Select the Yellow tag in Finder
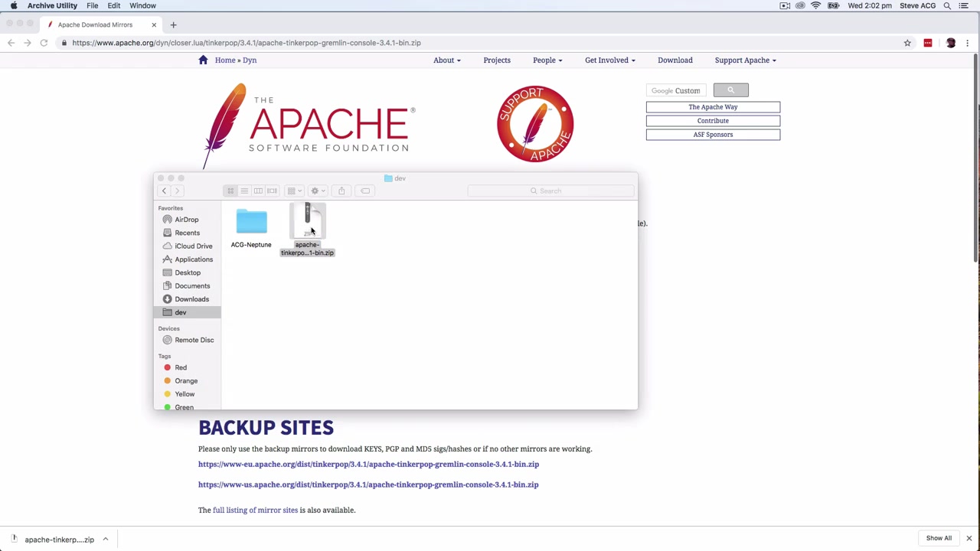Screen dimensions: 980x551 tap(185, 394)
